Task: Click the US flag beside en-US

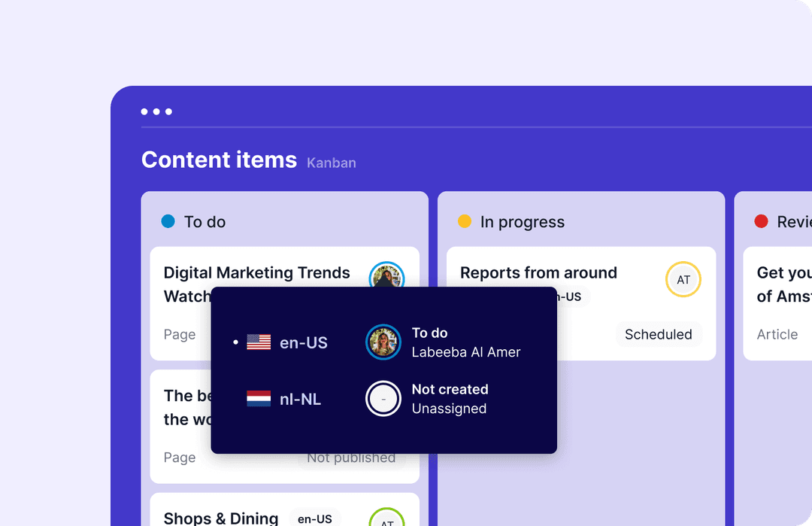Action: pos(259,342)
